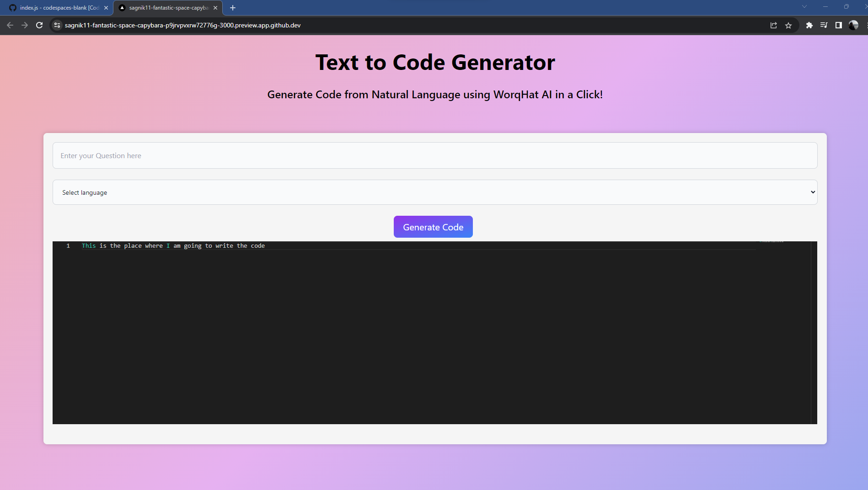Viewport: 868px width, 490px height.
Task: Reload the page with the refresh icon
Action: click(x=39, y=25)
